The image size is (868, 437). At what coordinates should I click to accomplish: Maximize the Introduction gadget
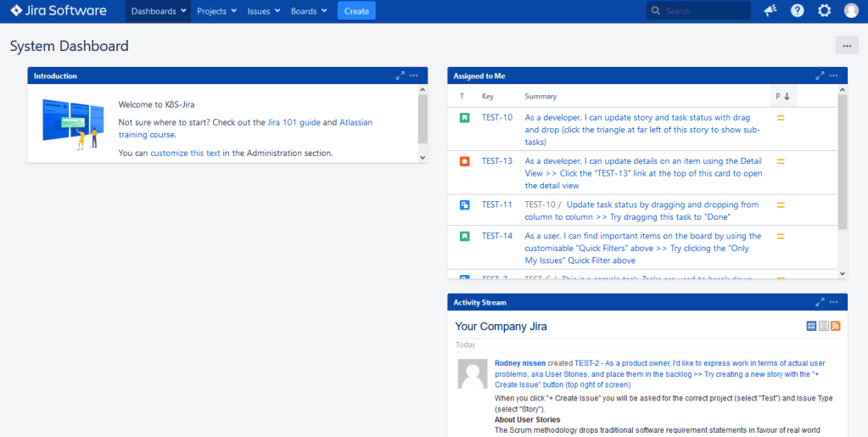(400, 76)
